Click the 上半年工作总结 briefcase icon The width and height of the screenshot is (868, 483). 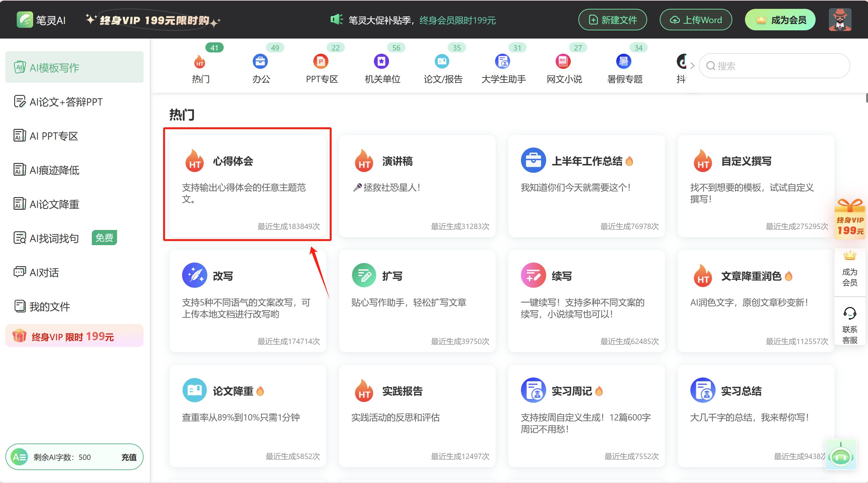533,160
